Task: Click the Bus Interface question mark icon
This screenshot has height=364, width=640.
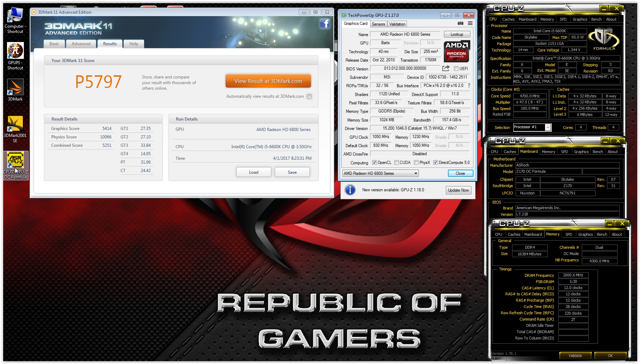Action: 469,85
